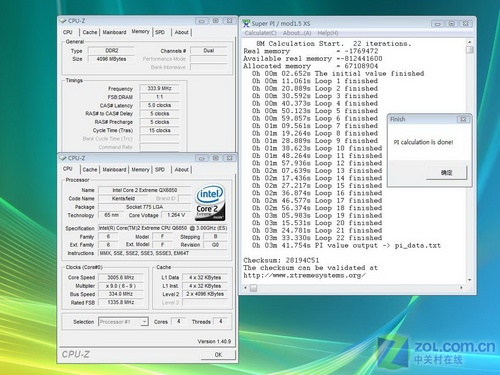Close the Super PI window
This screenshot has height=375, width=500.
coord(466,24)
